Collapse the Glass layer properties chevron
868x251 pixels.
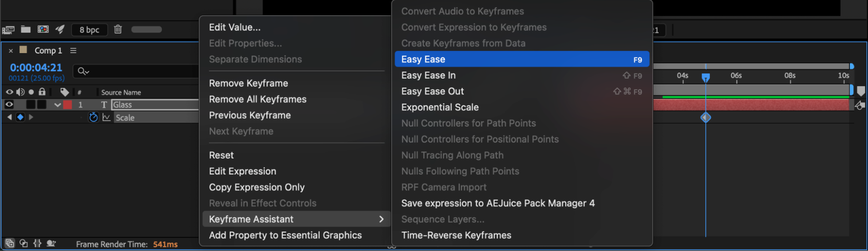pos(57,105)
